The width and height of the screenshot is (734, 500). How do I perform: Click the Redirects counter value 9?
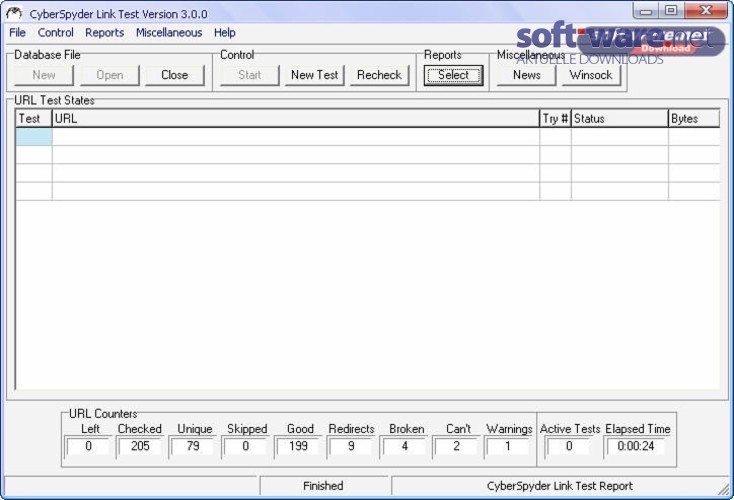(x=351, y=446)
